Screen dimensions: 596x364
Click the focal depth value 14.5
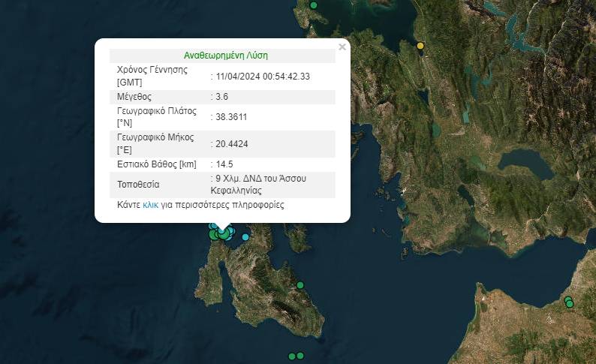click(224, 164)
